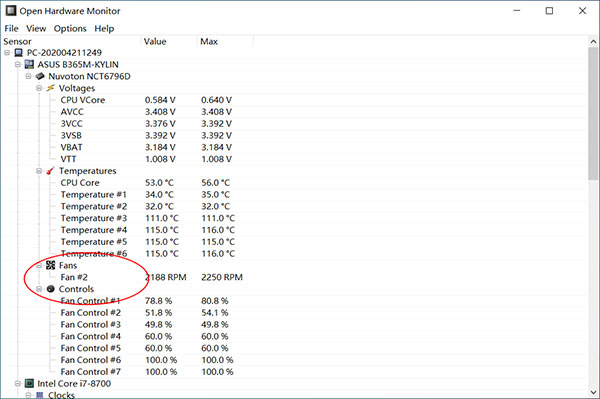Open the File menu
600x399 pixels.
click(x=11, y=29)
